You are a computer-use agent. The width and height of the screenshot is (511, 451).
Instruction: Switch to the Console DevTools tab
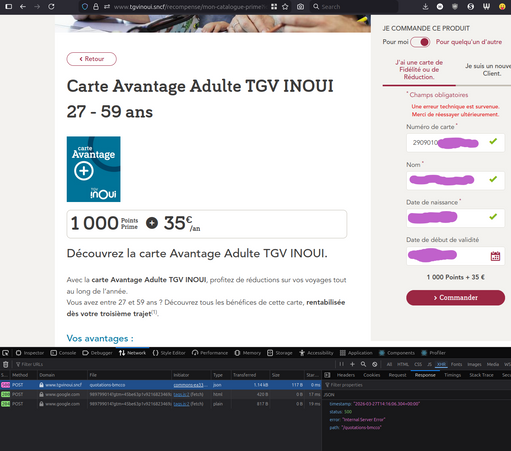coord(63,353)
